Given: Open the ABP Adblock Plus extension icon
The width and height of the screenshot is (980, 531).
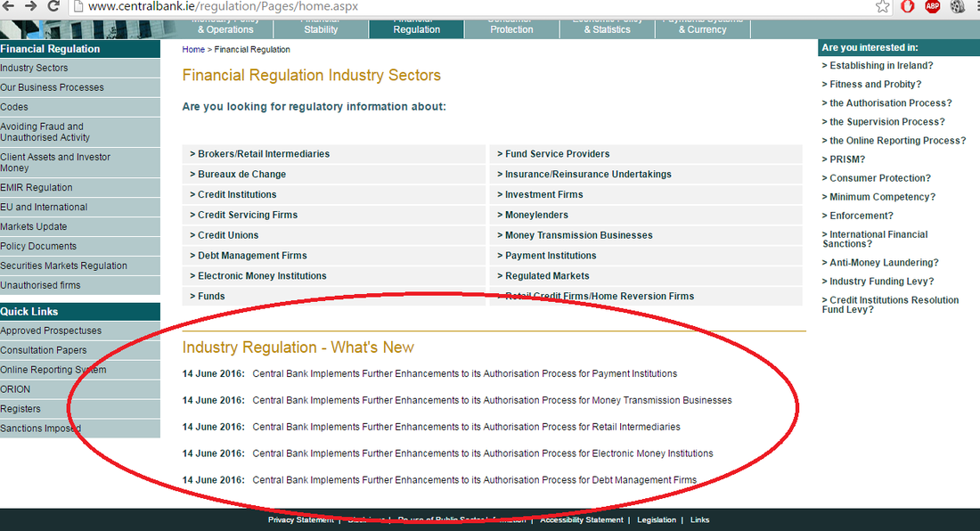Looking at the screenshot, I should pos(933,6).
